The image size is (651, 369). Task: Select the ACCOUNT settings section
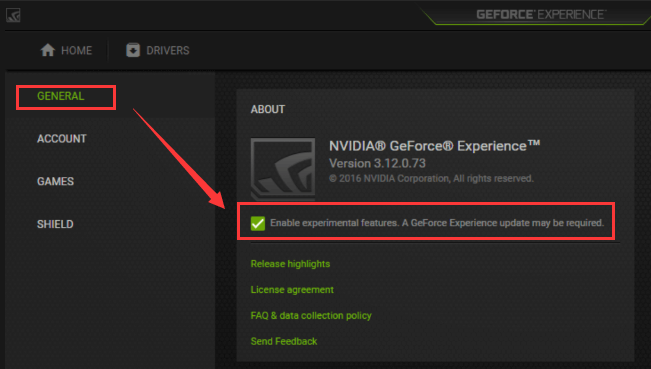tap(62, 139)
